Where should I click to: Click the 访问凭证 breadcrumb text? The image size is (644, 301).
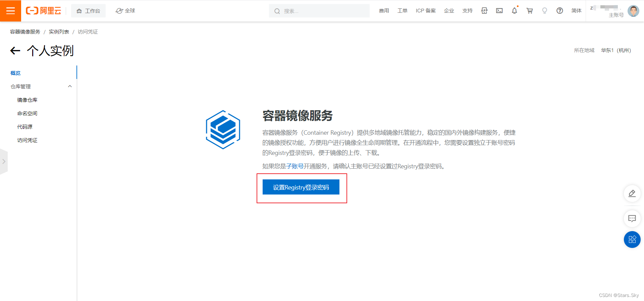tap(88, 32)
